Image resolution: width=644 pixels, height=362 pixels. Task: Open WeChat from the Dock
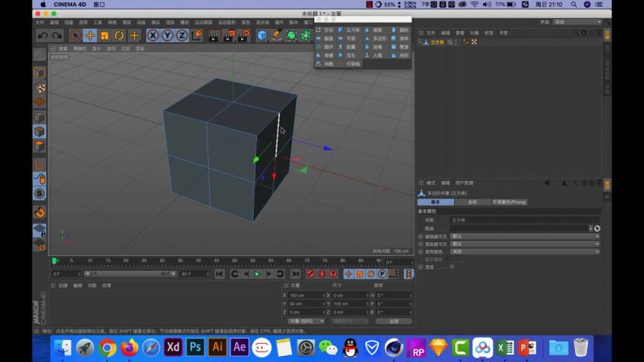pyautogui.click(x=328, y=348)
